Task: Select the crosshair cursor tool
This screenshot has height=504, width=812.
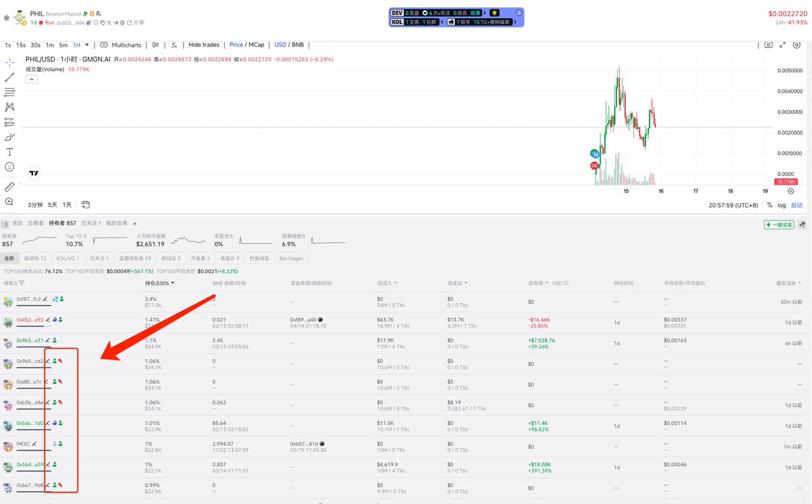Action: point(9,63)
